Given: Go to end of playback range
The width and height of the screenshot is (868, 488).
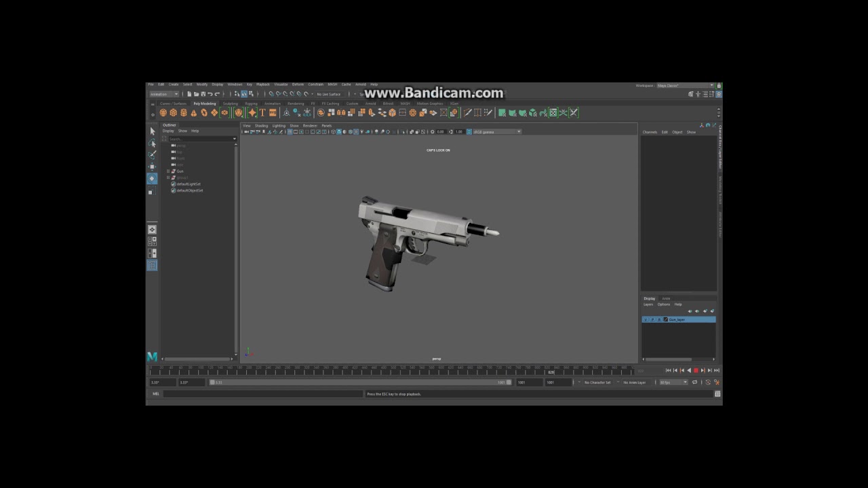Looking at the screenshot, I should coord(717,370).
